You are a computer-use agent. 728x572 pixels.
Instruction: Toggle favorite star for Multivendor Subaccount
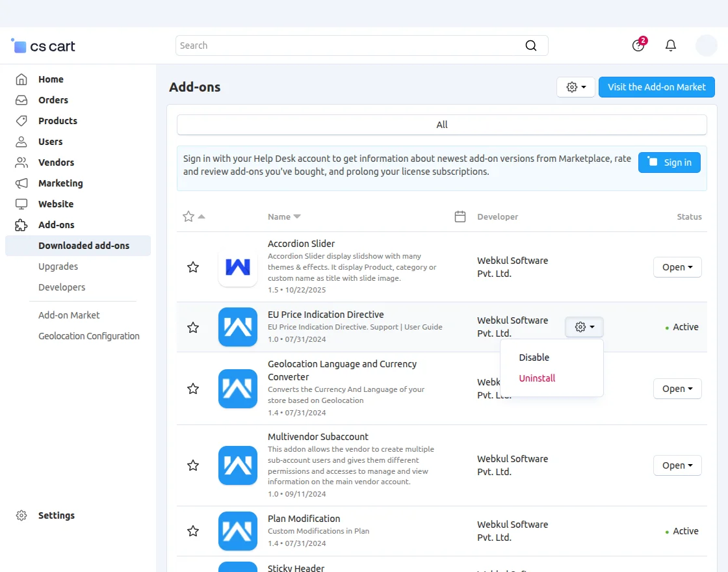pos(193,465)
